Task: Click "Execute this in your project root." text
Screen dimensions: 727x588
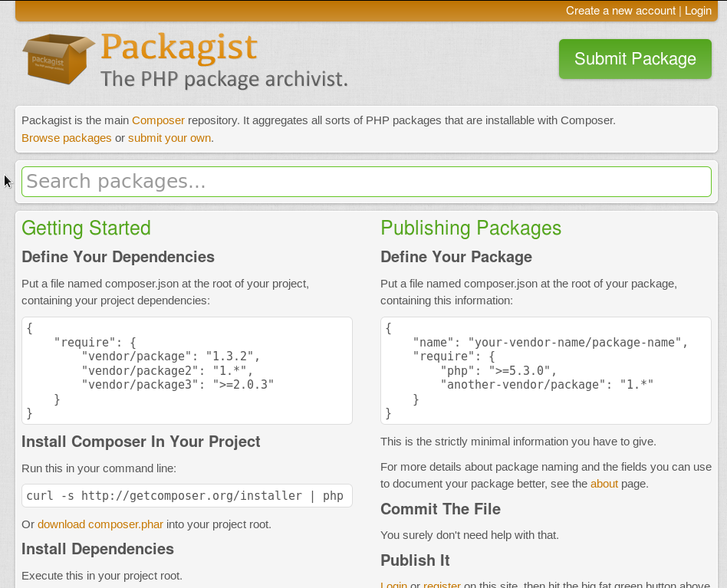Action: tap(102, 576)
